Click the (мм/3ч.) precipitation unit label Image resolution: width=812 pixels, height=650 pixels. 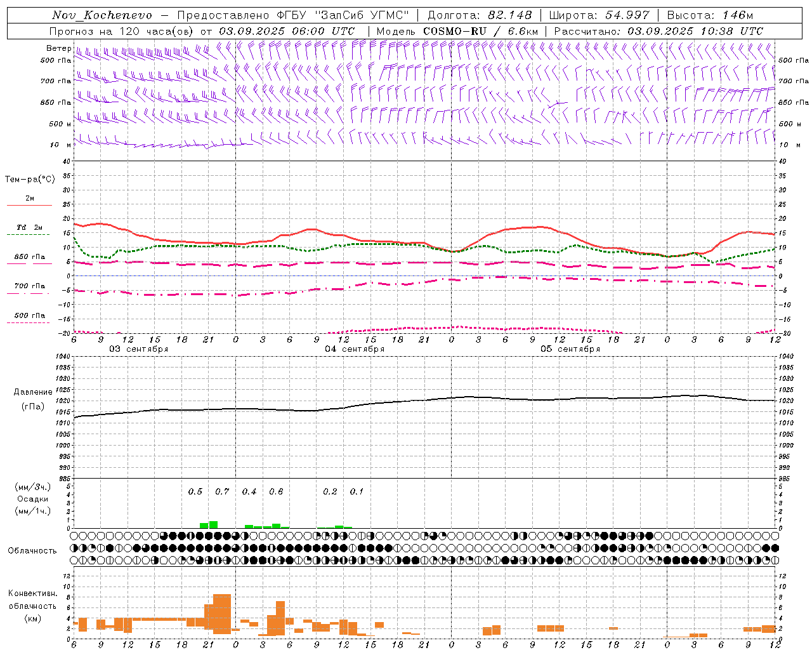click(32, 487)
